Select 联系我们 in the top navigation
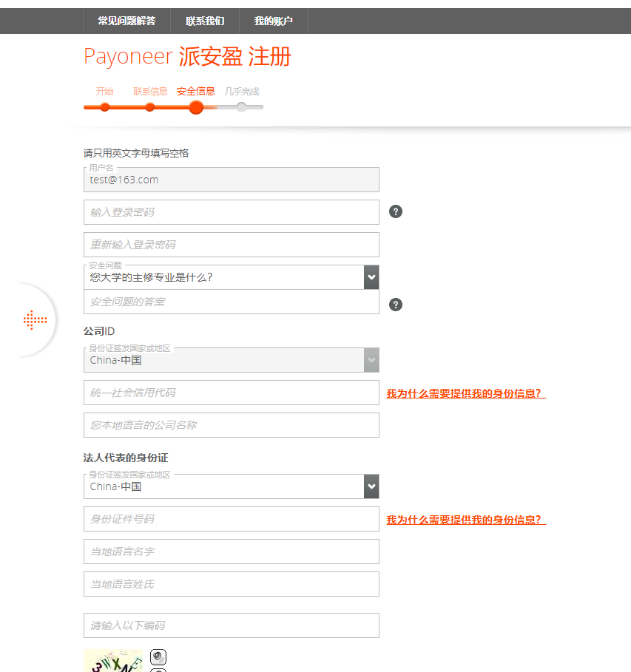This screenshot has width=631, height=672. click(x=205, y=21)
